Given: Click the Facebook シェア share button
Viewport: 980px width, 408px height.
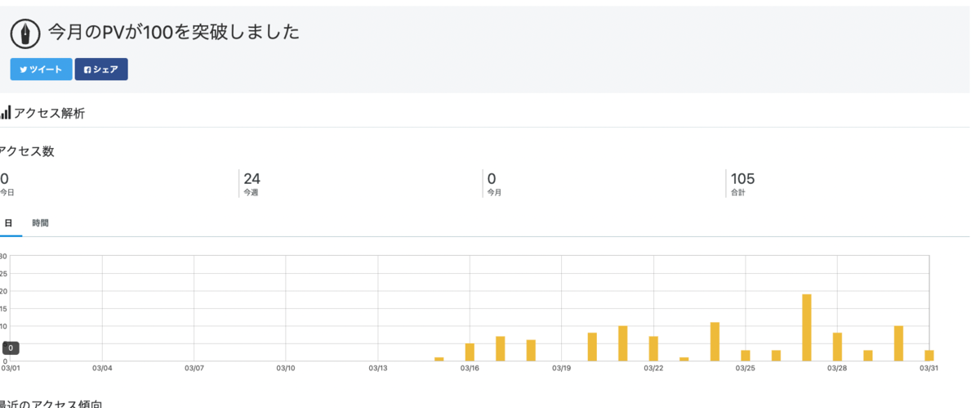Looking at the screenshot, I should (101, 69).
